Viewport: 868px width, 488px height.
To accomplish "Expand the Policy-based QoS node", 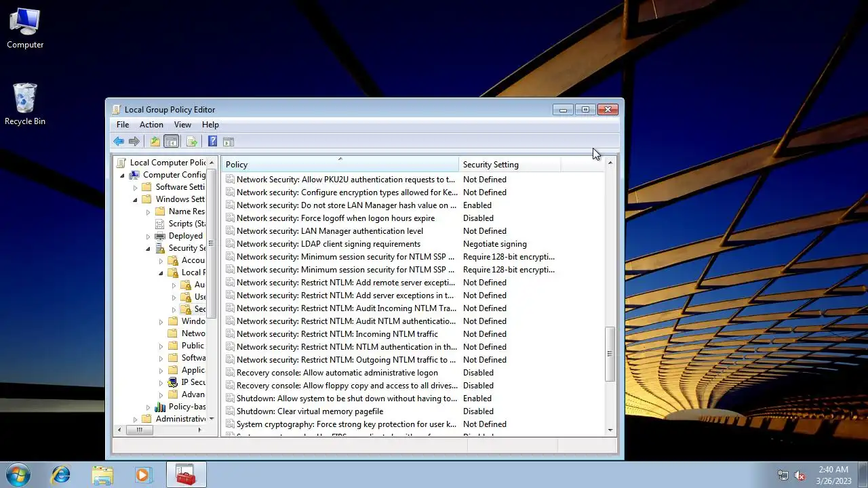I will click(x=149, y=407).
